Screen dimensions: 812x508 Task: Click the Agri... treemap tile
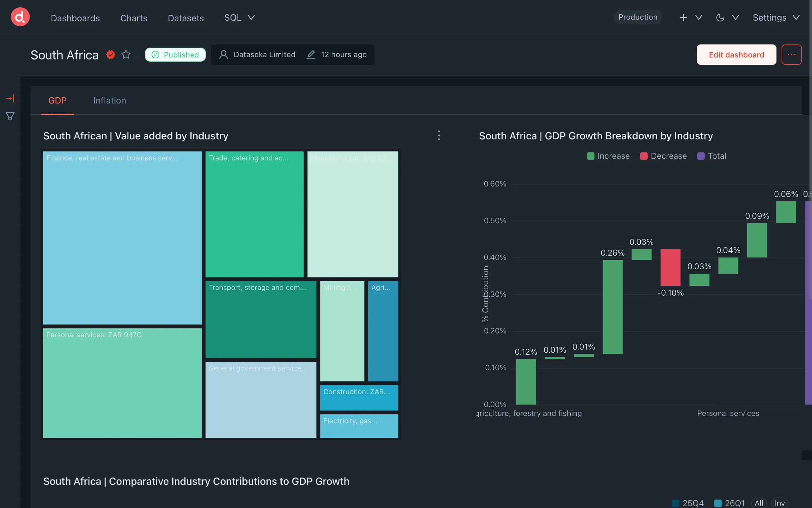(383, 331)
